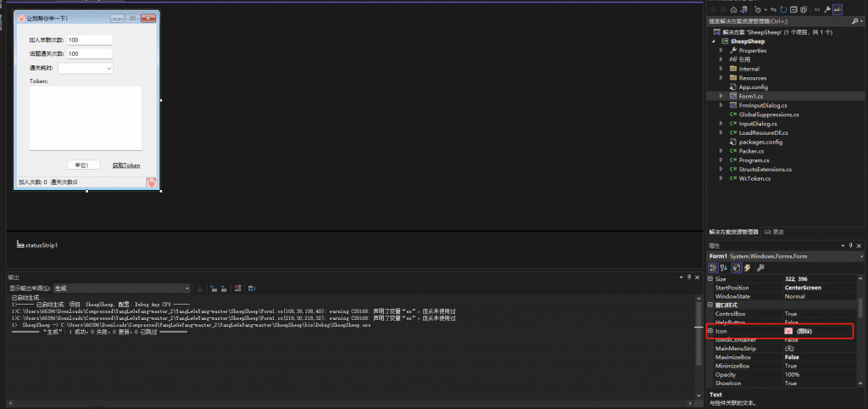Select GlobalSuppressions.cs file
The image size is (868, 409).
(769, 115)
